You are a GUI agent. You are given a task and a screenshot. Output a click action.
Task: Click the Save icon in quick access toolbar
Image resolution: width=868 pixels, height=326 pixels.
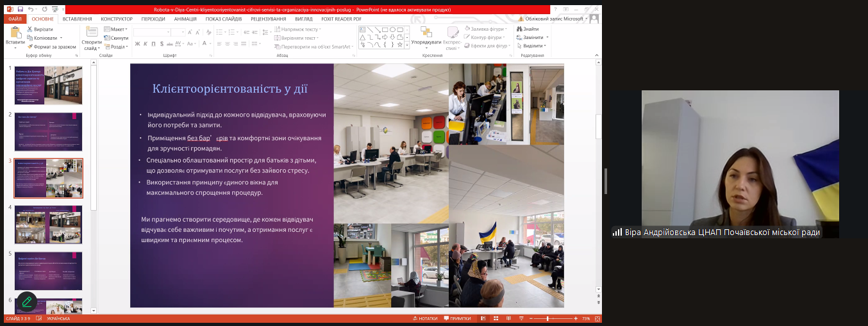pos(21,10)
